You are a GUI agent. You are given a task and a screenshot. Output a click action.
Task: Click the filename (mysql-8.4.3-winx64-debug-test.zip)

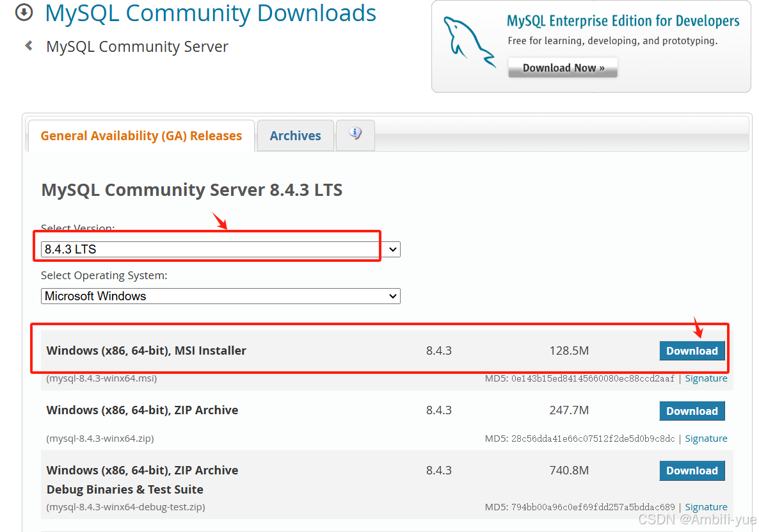[x=126, y=507]
